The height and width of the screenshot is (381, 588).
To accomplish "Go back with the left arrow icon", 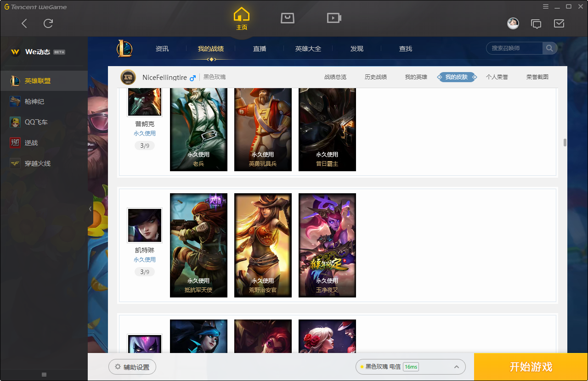I will pyautogui.click(x=24, y=23).
